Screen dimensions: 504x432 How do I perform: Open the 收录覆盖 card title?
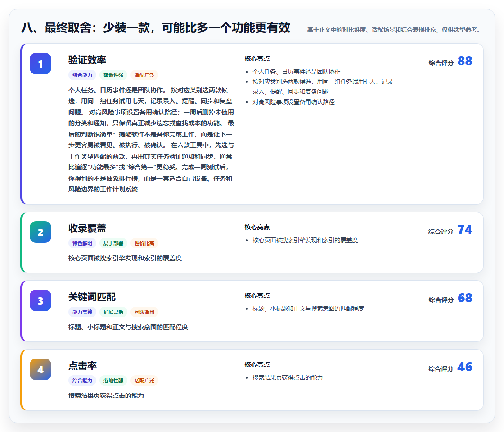(x=87, y=228)
